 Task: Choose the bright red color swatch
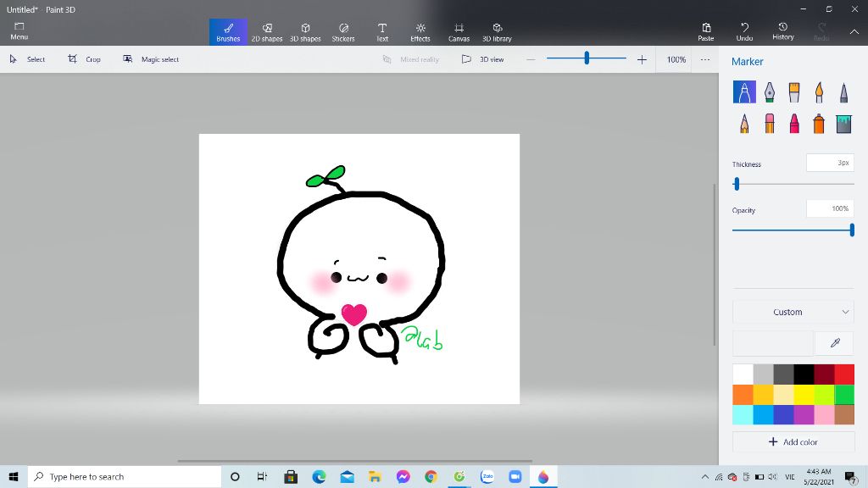coord(844,374)
